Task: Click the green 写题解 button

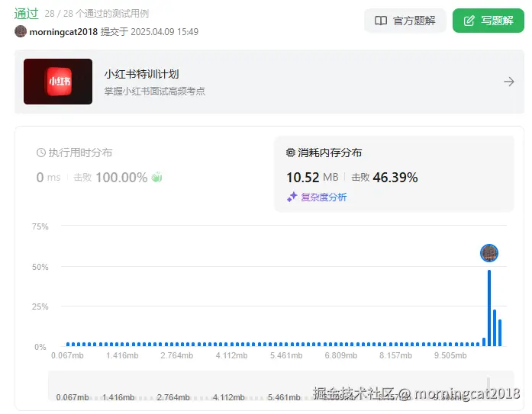Action: [488, 21]
